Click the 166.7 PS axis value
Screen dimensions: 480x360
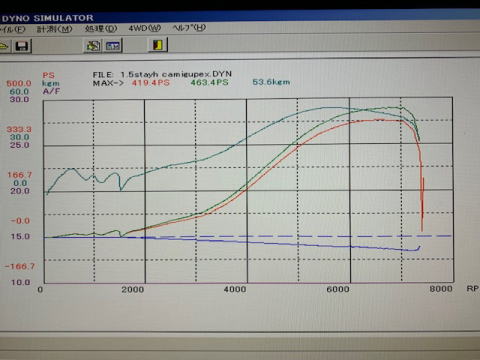click(20, 175)
